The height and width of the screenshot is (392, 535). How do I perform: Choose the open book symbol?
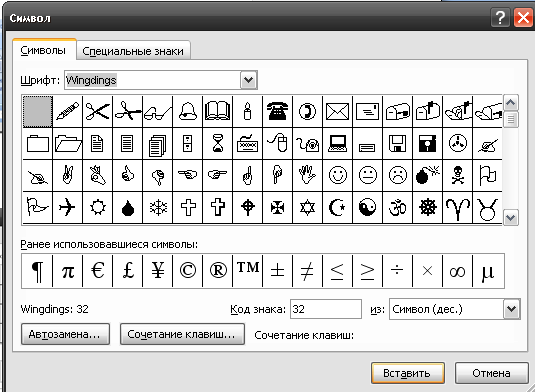pyautogui.click(x=218, y=112)
